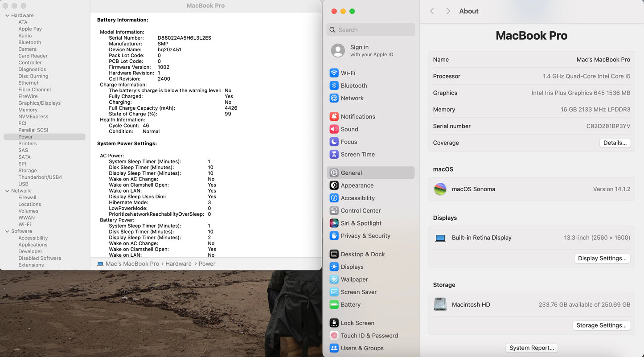Select Control Center in settings sidebar

360,211
